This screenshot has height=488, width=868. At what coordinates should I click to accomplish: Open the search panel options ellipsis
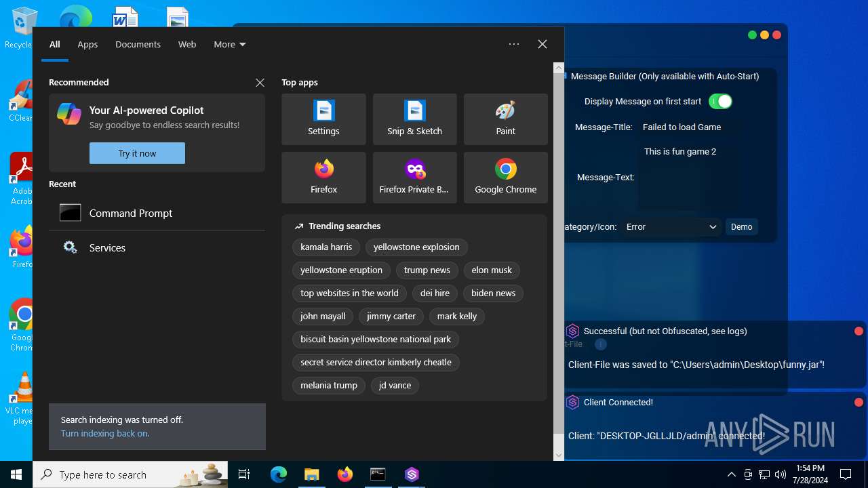pos(514,44)
